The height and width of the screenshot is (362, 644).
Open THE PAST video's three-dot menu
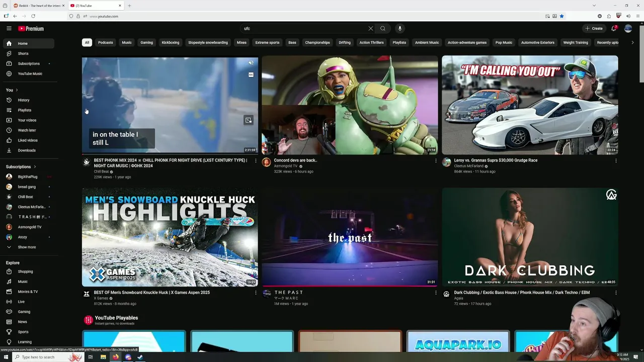click(x=436, y=293)
